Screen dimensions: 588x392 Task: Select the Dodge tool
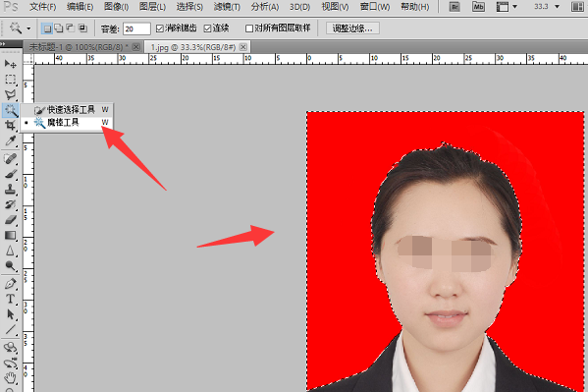click(10, 266)
